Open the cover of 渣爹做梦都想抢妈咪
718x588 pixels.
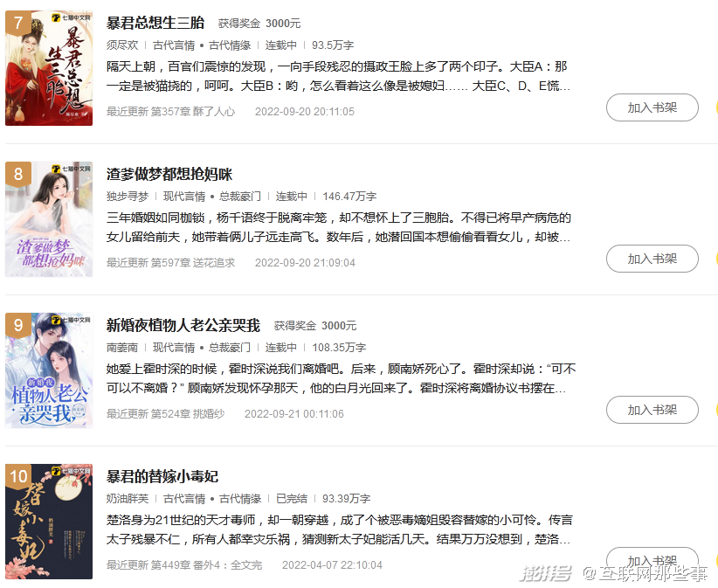[49, 219]
